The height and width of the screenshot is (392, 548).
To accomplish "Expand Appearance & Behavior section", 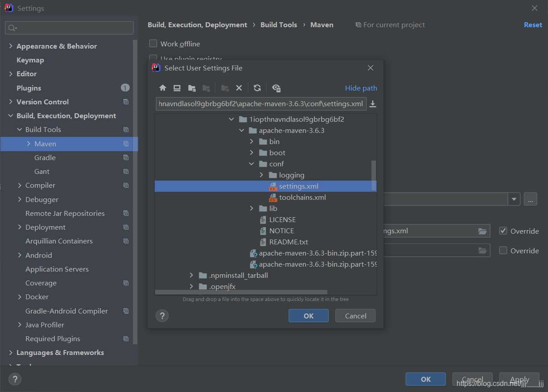I will point(11,46).
